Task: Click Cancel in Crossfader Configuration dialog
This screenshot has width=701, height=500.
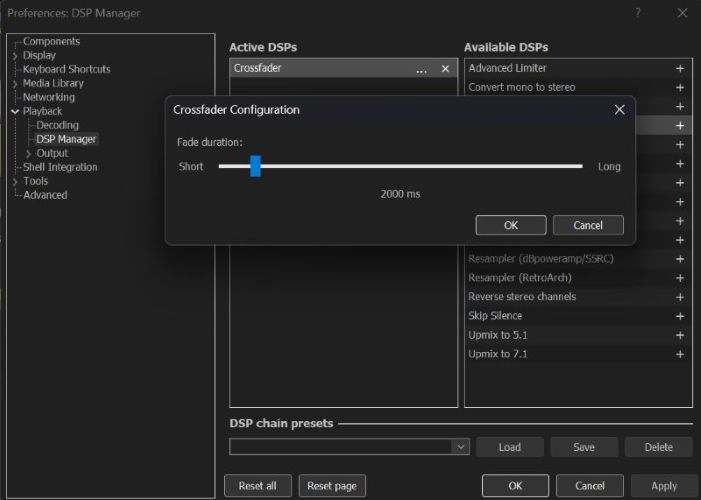Action: pos(588,225)
